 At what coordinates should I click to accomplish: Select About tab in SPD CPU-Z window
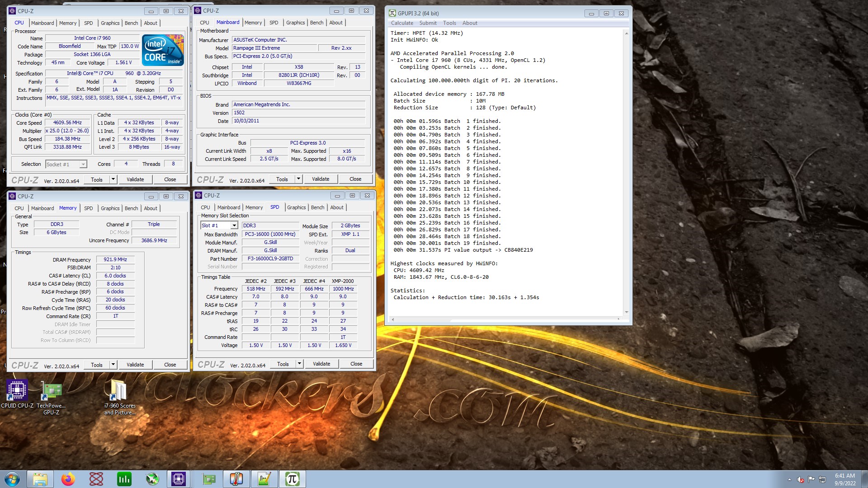(x=337, y=207)
